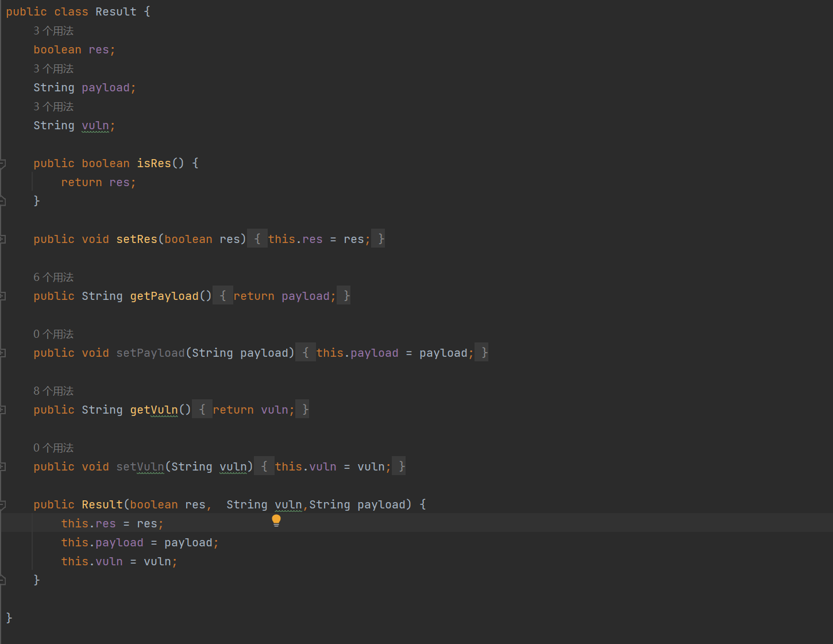833x644 pixels.
Task: Expand the folded getVuln method in gutter
Action: (x=2, y=410)
